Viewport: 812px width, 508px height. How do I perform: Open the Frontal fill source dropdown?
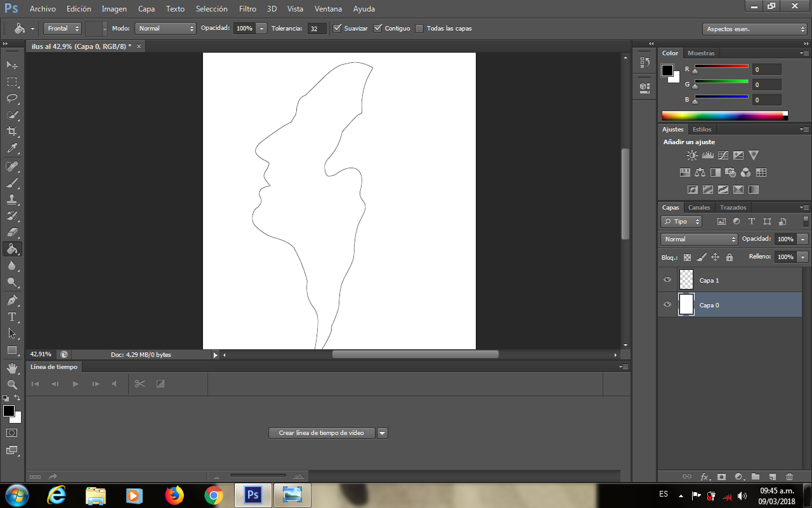click(62, 29)
